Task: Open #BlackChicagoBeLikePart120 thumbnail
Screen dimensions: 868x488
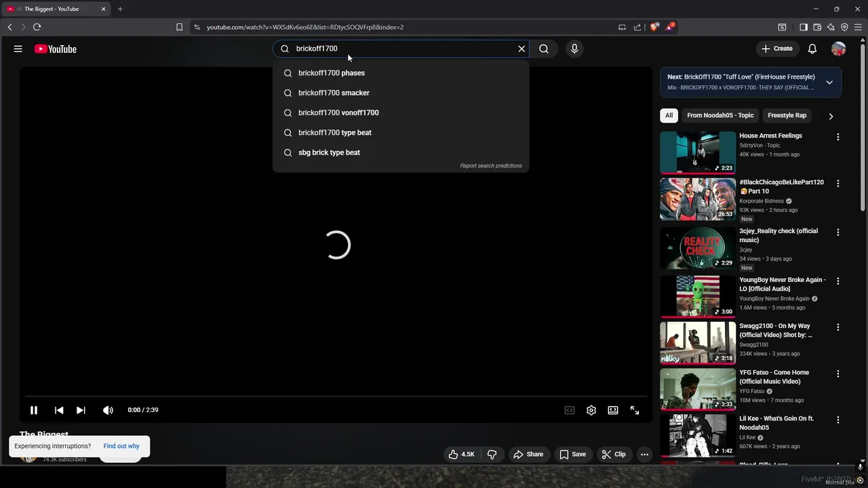Action: point(698,199)
